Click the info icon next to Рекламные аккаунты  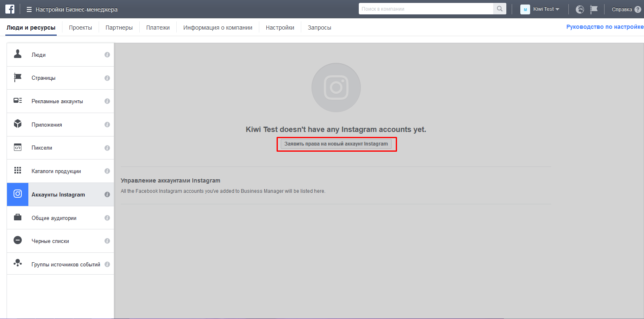tap(107, 101)
